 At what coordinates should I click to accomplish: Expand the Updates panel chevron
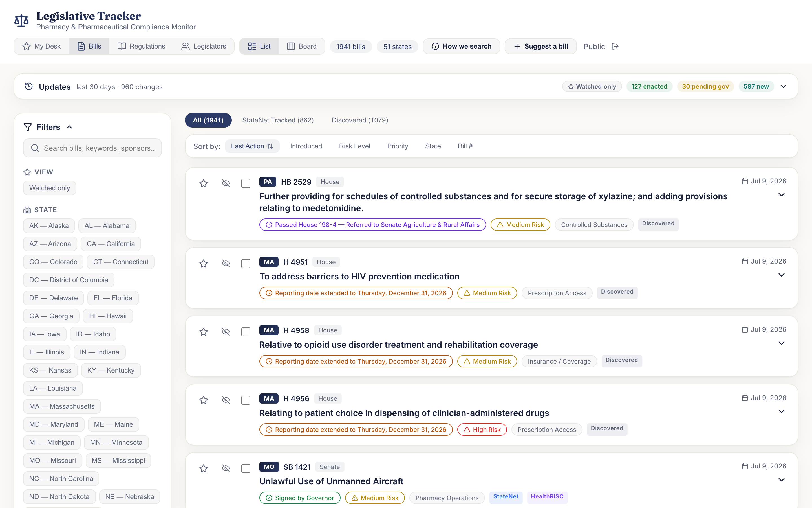click(x=783, y=86)
